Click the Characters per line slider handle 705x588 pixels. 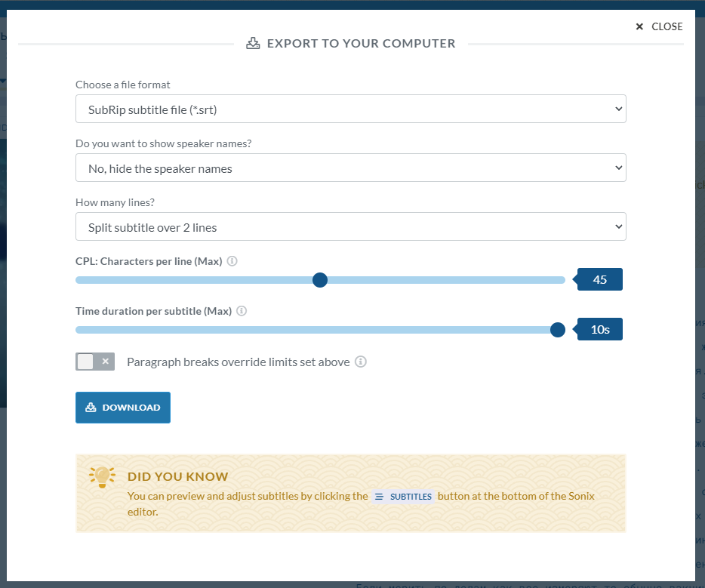320,280
